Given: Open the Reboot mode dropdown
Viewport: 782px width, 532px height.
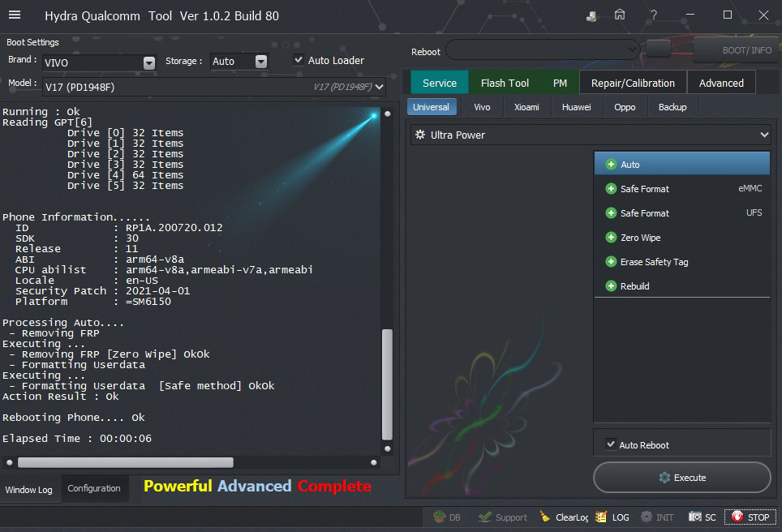Looking at the screenshot, I should (x=543, y=49).
